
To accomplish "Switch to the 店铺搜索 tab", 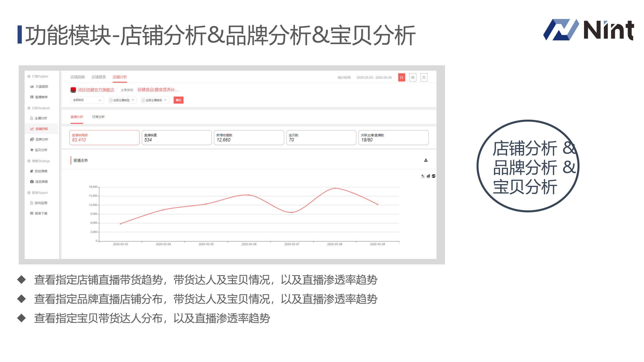I will tap(99, 77).
